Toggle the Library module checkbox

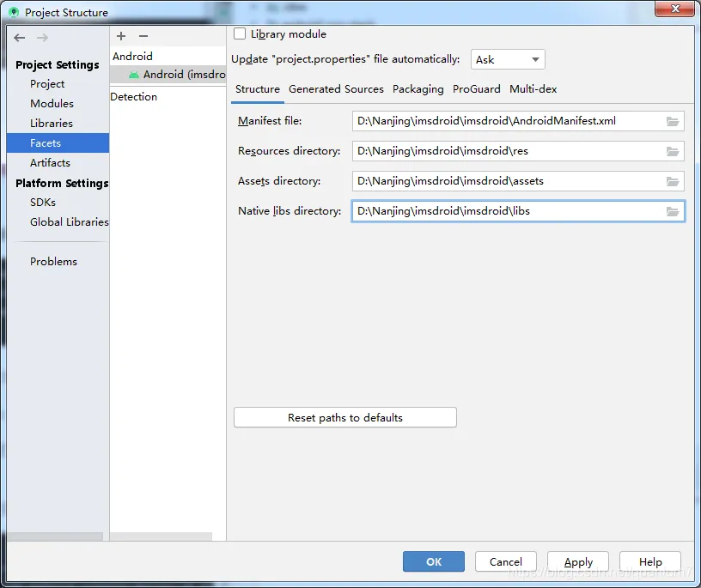click(240, 34)
